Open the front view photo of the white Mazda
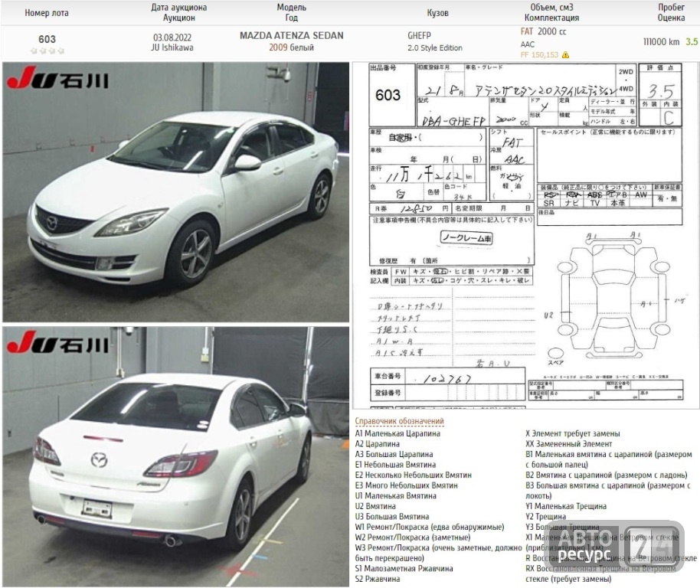Viewport: 700px width, 588px height. pos(176,192)
